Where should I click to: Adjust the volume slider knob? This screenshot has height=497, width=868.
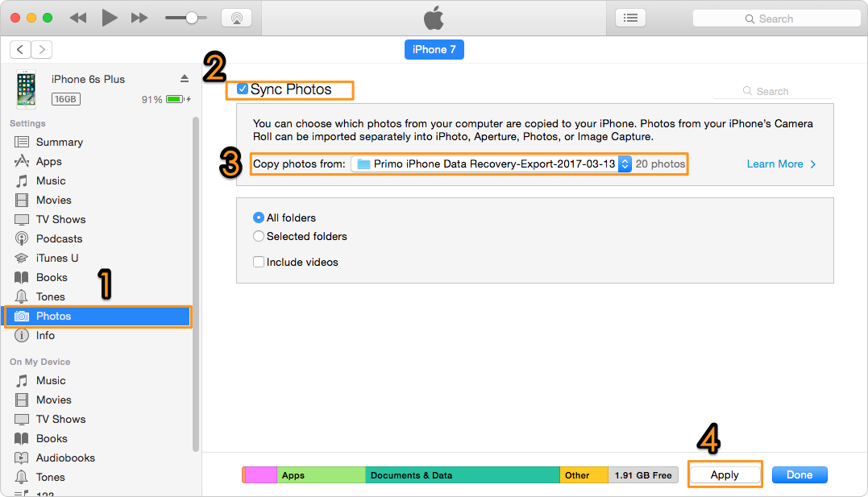pyautogui.click(x=192, y=18)
